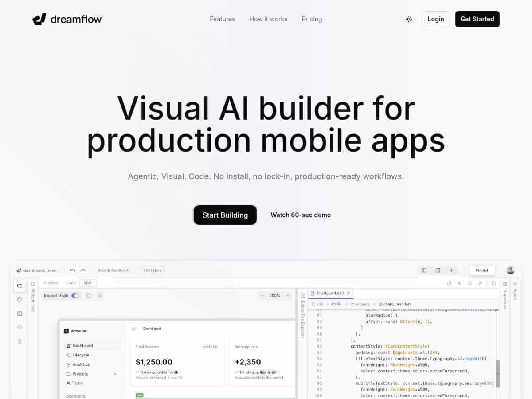Toggle the device frame icon beside Inspect Mode
This screenshot has height=399, width=532.
[x=88, y=295]
